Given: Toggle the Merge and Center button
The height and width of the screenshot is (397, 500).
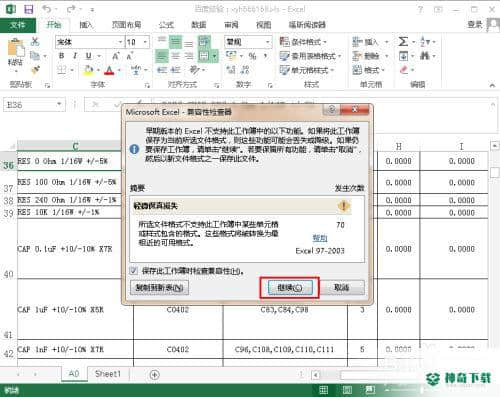Looking at the screenshot, I should click(204, 56).
